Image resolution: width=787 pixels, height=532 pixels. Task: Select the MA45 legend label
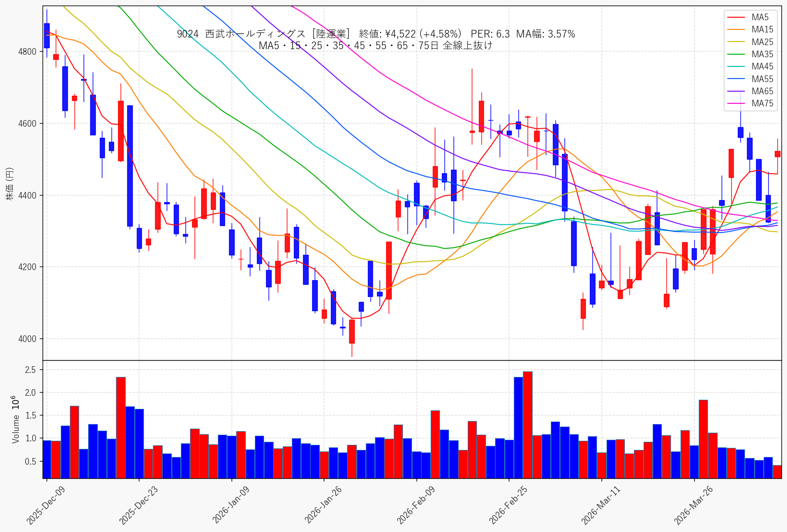763,67
